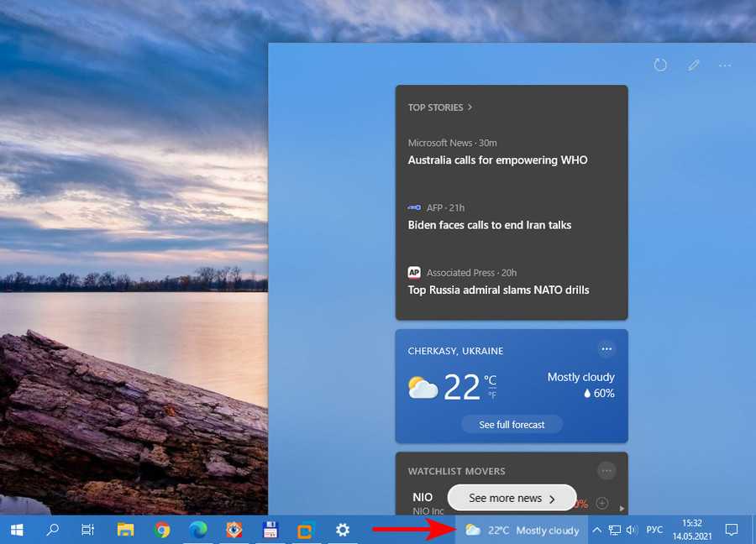
Task: Click the See more news button
Action: click(x=512, y=498)
